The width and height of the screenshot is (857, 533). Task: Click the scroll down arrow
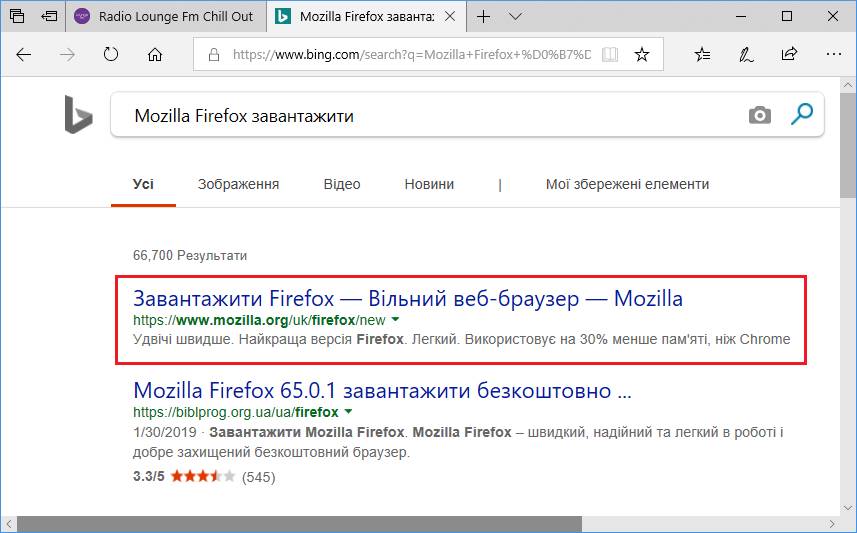[848, 508]
